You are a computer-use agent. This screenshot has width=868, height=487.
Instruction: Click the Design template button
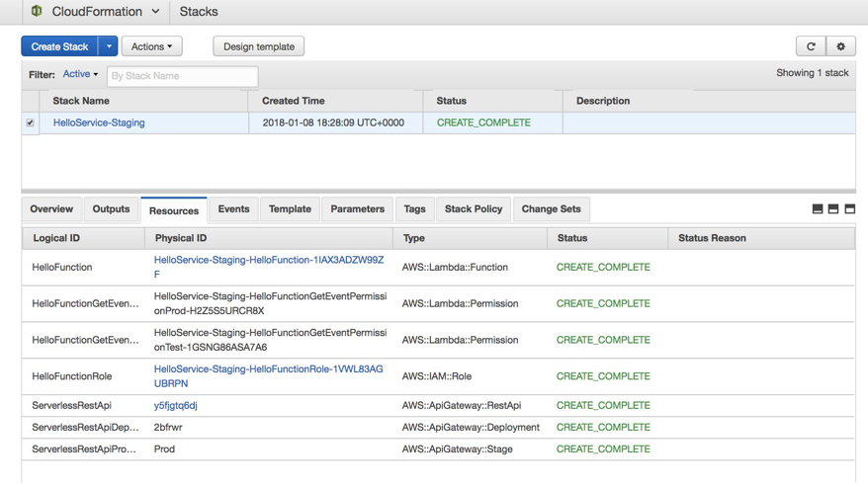258,46
